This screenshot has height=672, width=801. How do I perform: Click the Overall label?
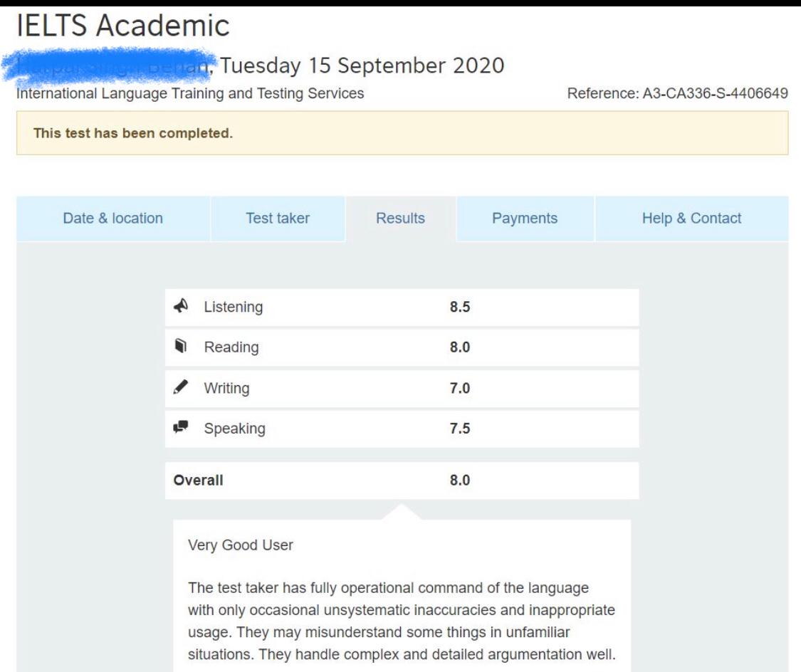click(198, 481)
